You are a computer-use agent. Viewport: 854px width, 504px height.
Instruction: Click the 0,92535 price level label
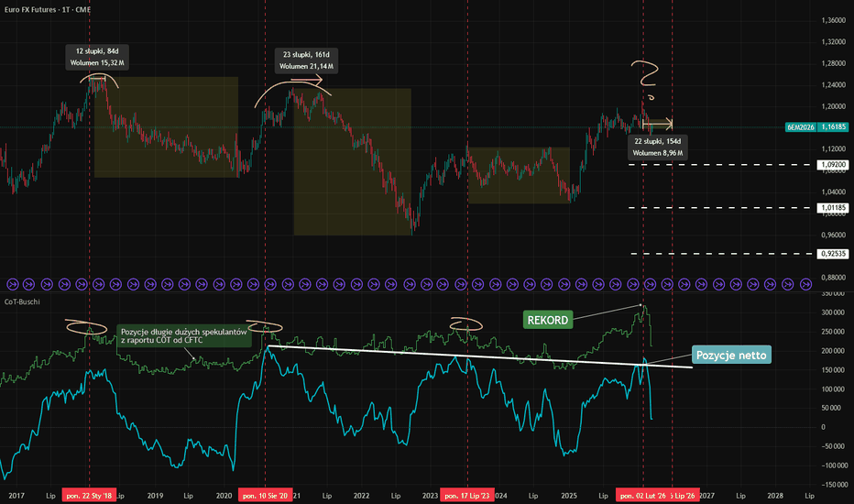(833, 253)
